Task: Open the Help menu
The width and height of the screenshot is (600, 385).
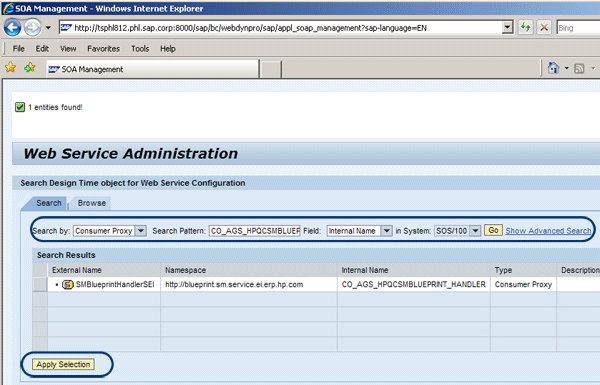Action: coord(168,49)
